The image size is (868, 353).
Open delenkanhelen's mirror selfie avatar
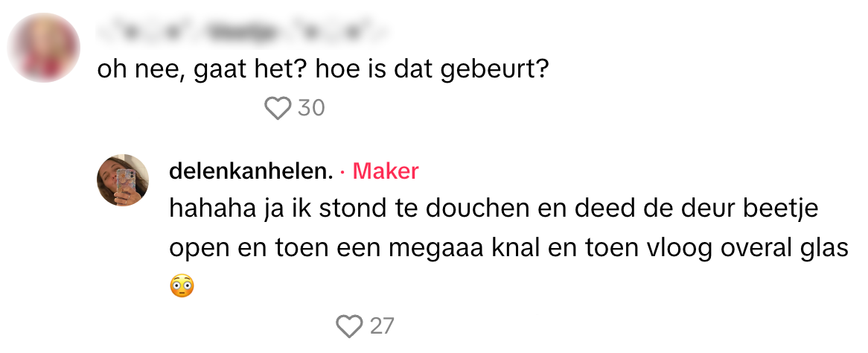tap(123, 180)
